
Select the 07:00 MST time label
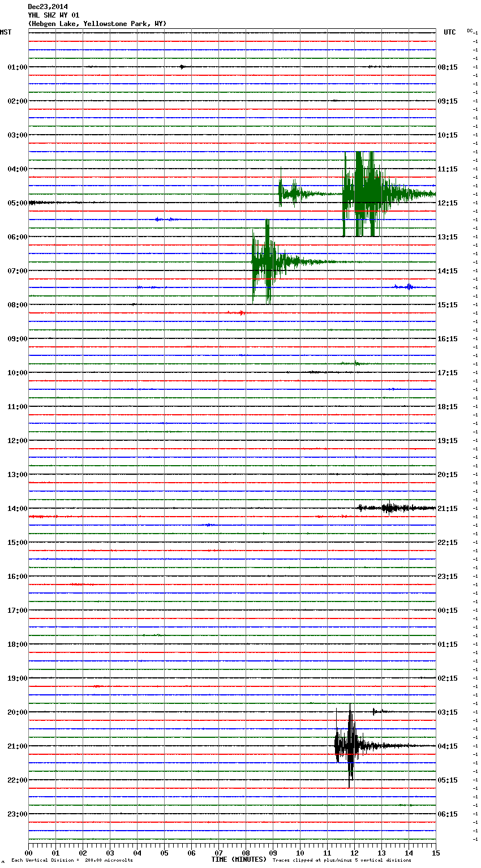point(18,271)
